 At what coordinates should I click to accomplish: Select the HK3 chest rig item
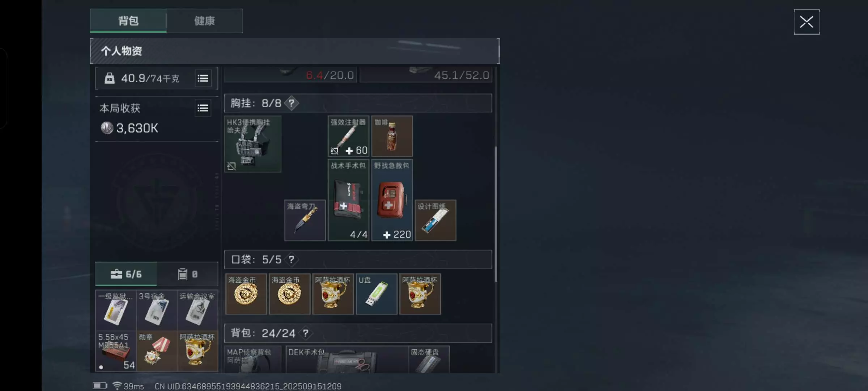click(x=253, y=144)
